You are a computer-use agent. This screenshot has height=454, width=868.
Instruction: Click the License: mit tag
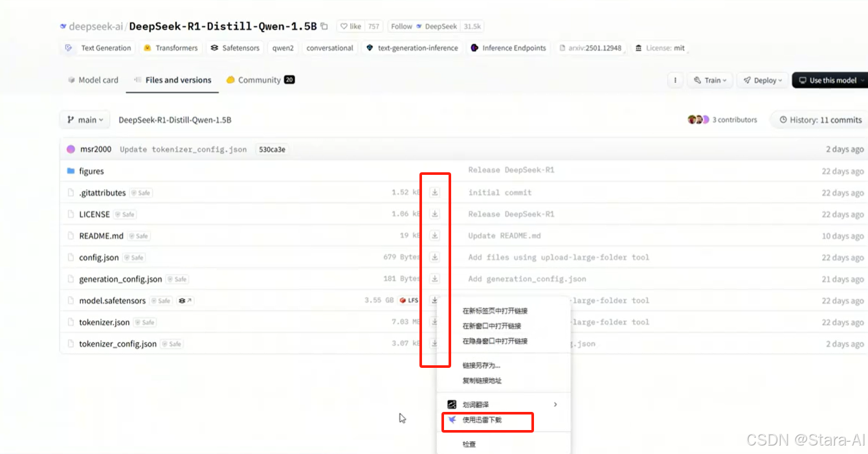point(660,48)
